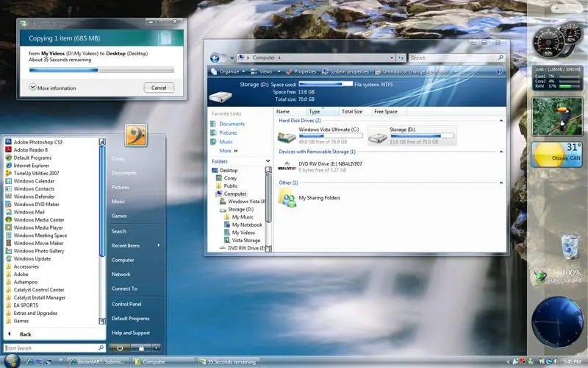Click Back in the All Programs list

pos(25,334)
